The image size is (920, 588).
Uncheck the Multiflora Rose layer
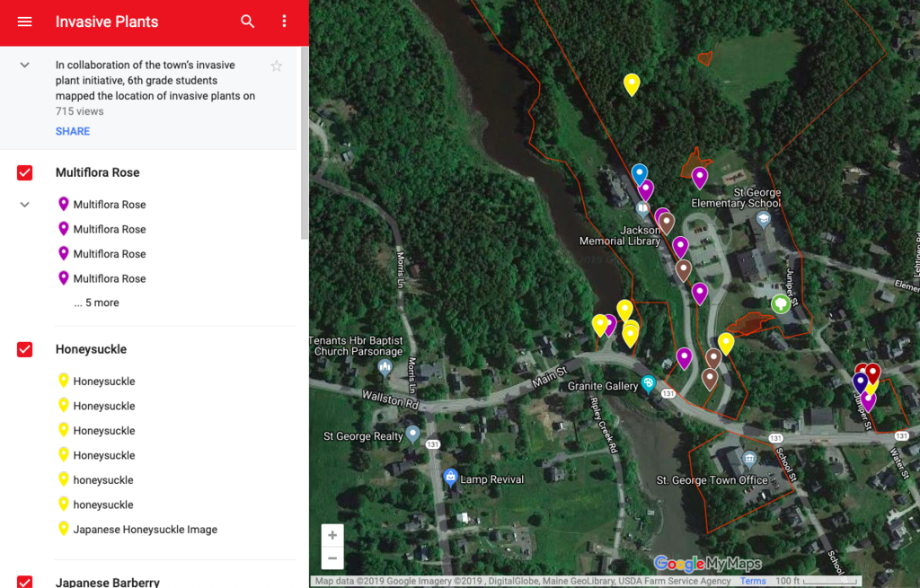24,172
